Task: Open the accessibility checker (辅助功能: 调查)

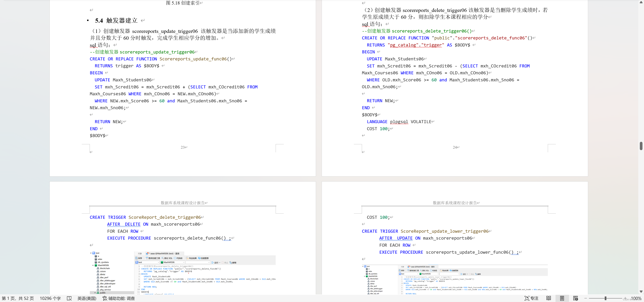Action: click(x=119, y=298)
